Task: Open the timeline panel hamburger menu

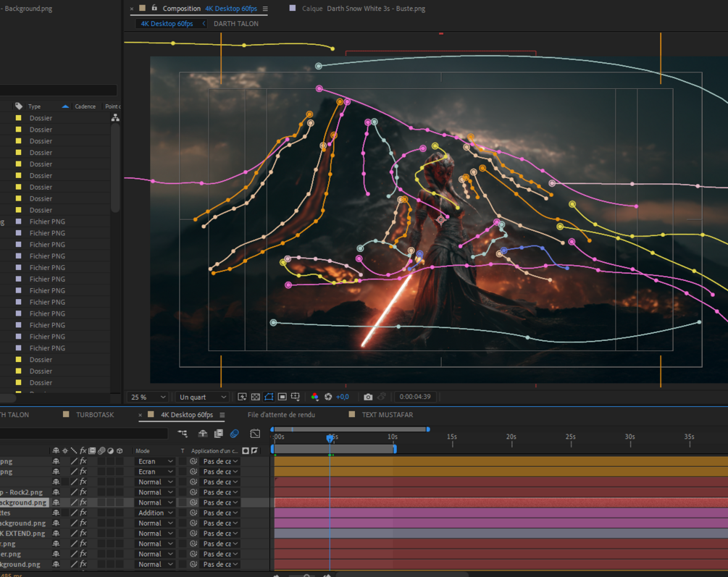Action: click(x=222, y=415)
